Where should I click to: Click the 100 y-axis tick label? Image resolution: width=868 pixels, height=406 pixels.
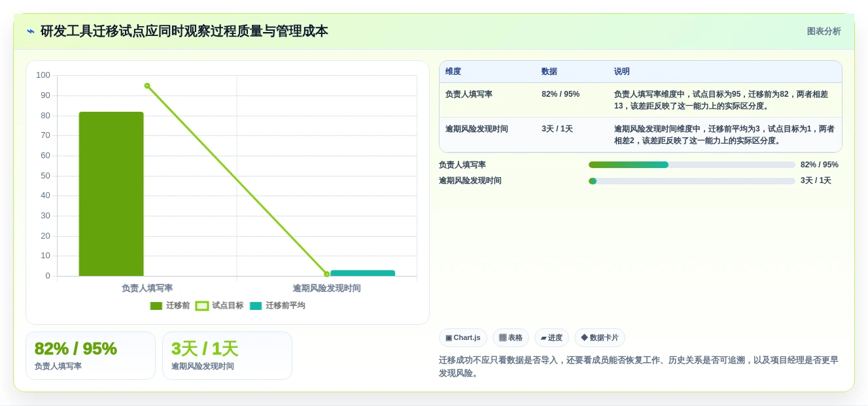(43, 75)
